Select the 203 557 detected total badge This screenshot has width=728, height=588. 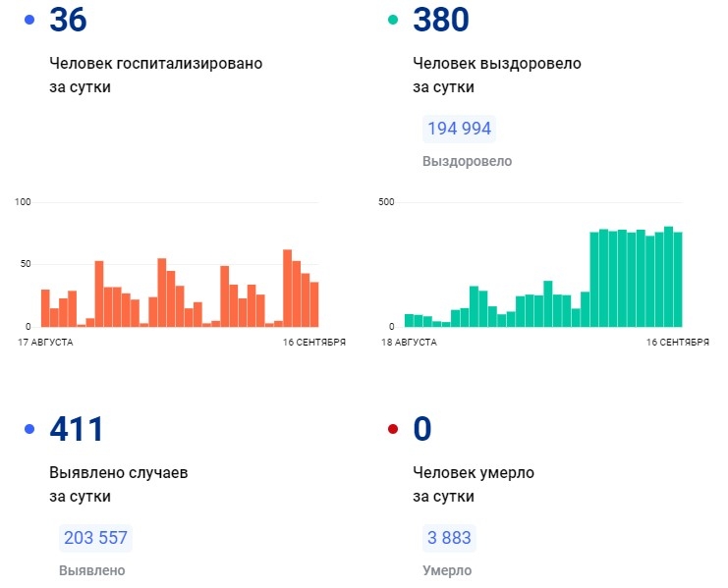[x=94, y=538]
